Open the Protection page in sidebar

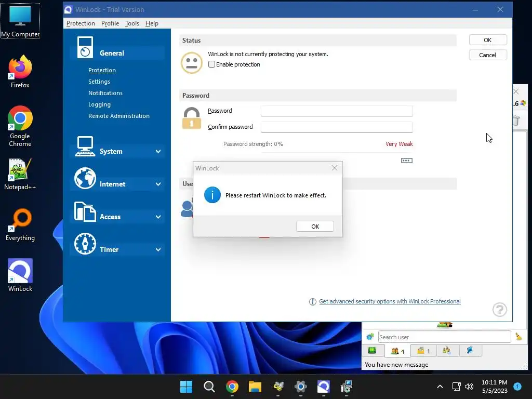[x=102, y=70]
